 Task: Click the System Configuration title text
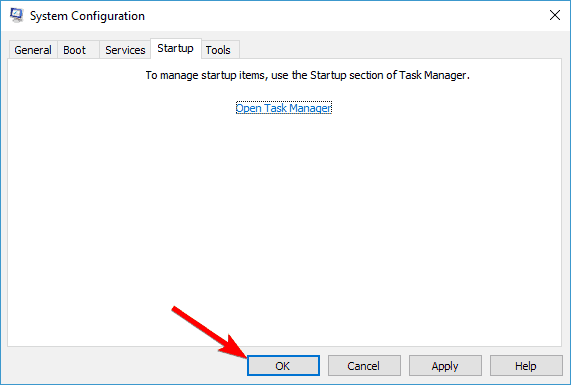click(87, 16)
